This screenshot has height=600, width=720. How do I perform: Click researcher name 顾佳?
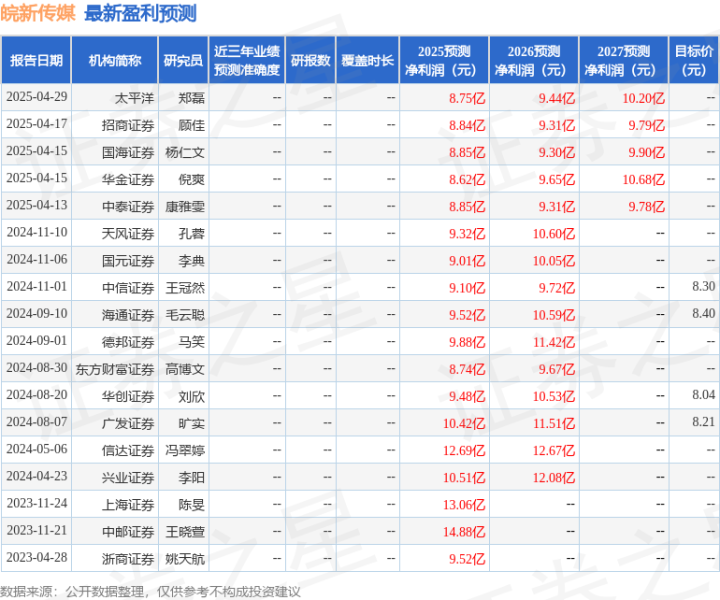pyautogui.click(x=191, y=125)
